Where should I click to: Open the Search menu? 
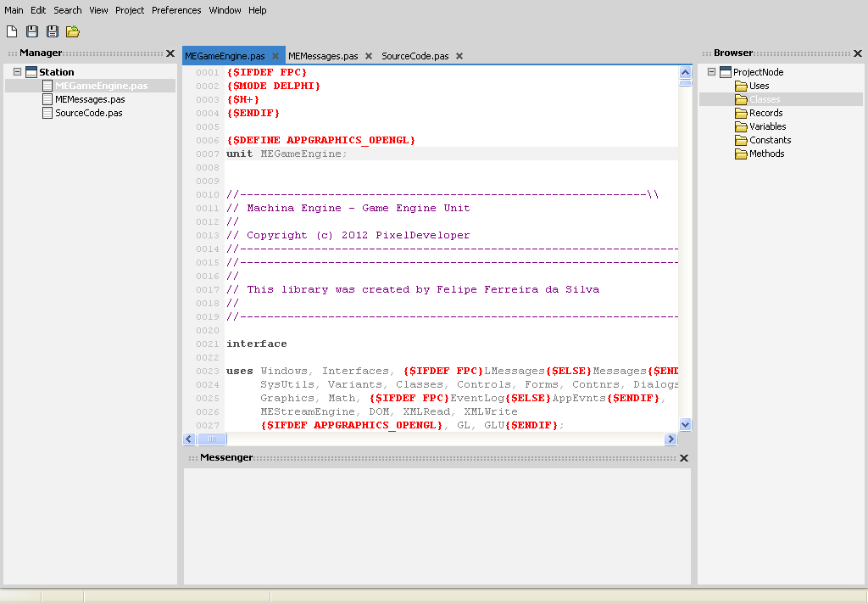coord(68,10)
